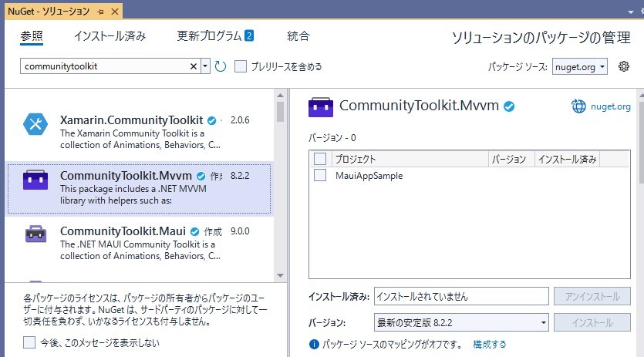Toggle select-all projects header checkbox
The width and height of the screenshot is (644, 357).
pos(320,159)
